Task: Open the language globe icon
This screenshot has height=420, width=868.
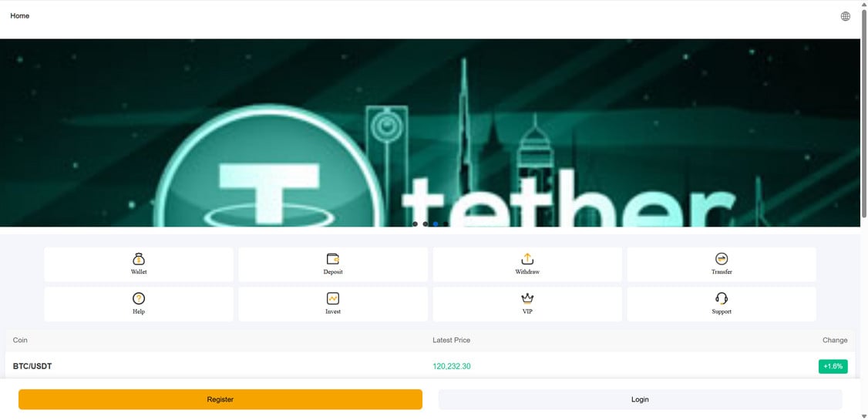Action: (846, 16)
